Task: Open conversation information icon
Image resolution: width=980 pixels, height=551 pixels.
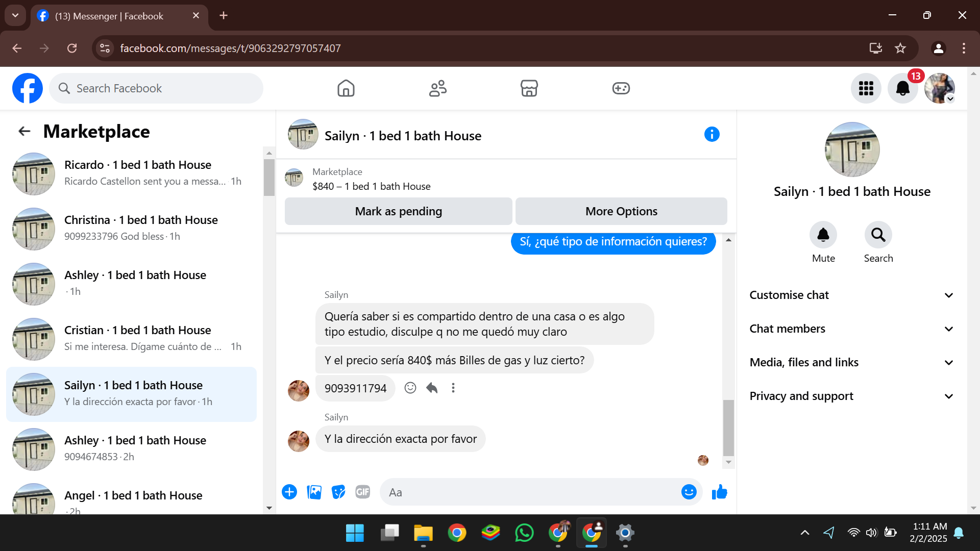Action: pyautogui.click(x=712, y=134)
